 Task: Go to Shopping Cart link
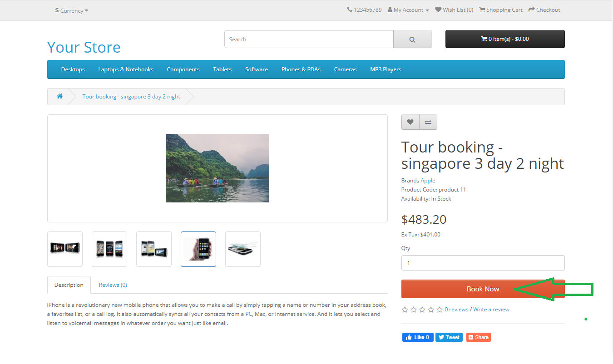[501, 10]
